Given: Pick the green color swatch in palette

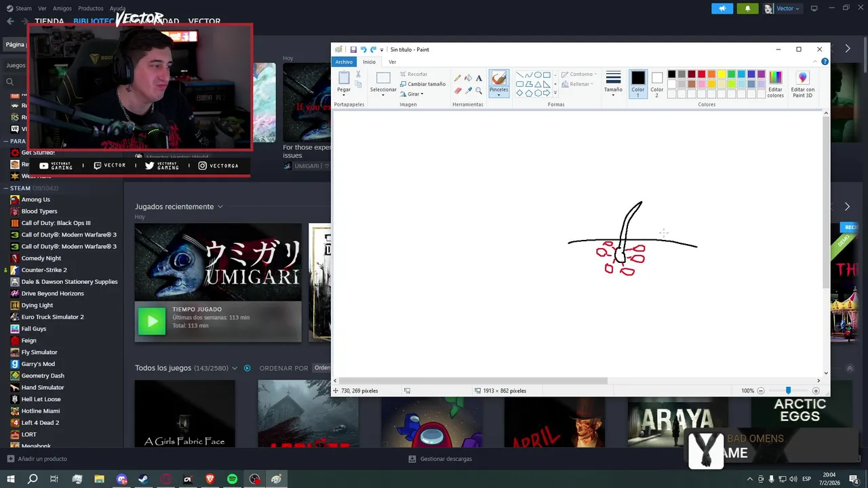Looking at the screenshot, I should tap(731, 75).
